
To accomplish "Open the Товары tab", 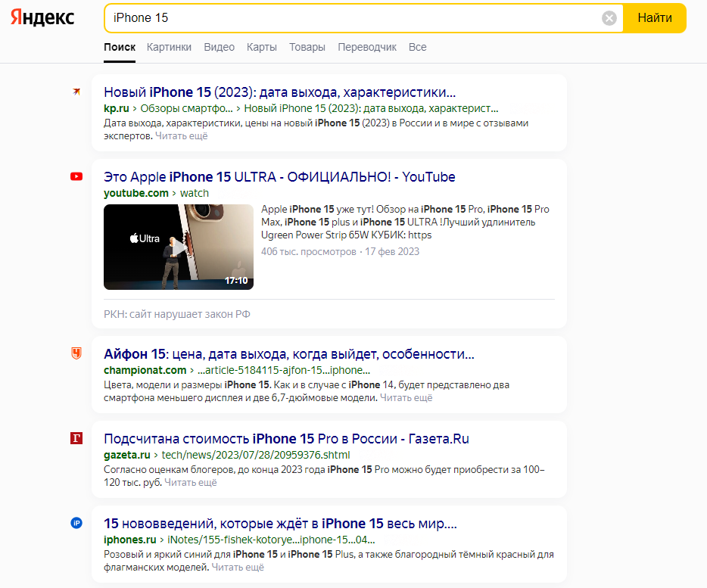I will point(307,47).
